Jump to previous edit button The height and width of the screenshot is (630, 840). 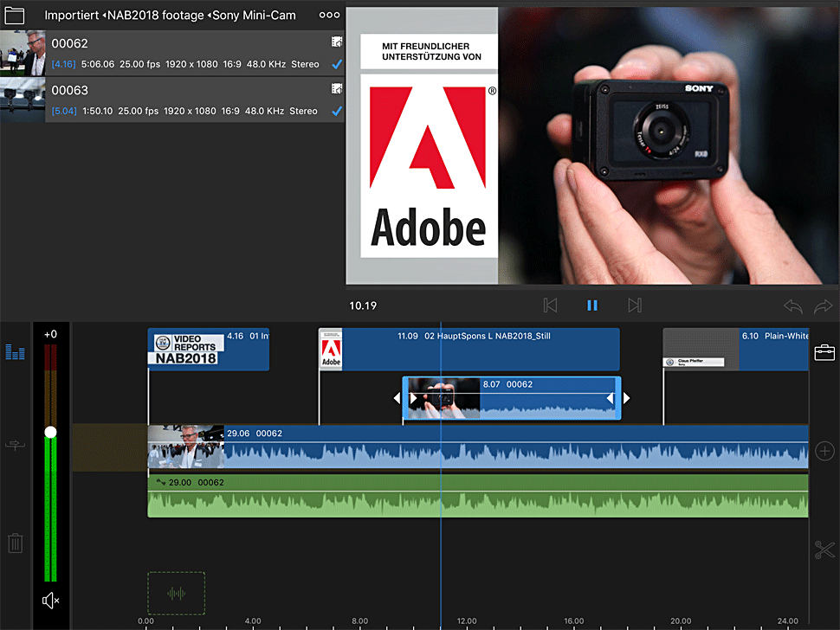(x=550, y=305)
